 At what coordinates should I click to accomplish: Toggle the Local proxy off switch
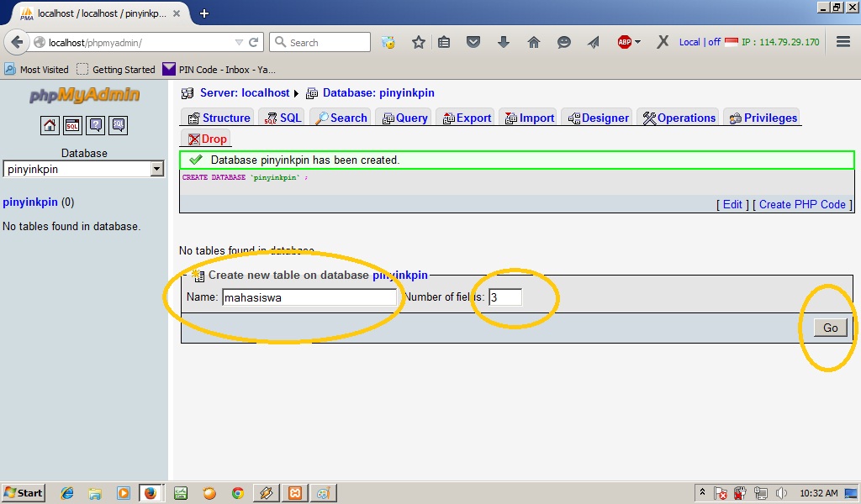pyautogui.click(x=712, y=41)
